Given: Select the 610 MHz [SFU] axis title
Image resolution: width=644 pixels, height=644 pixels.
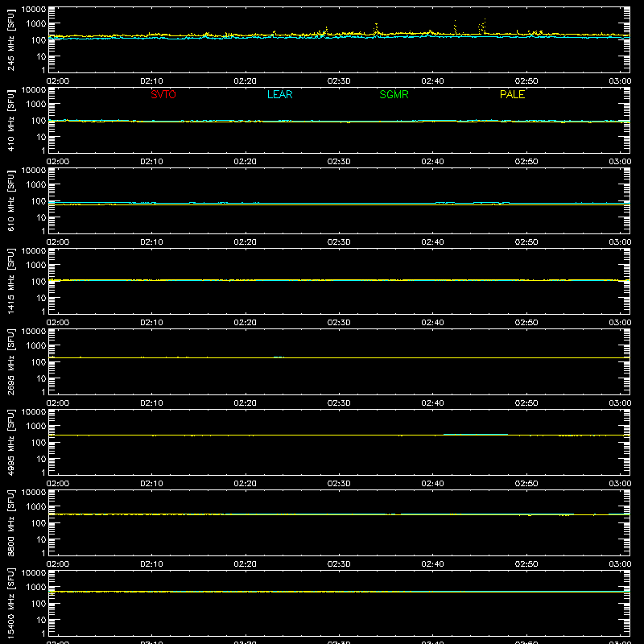Looking at the screenshot, I should tap(11, 201).
